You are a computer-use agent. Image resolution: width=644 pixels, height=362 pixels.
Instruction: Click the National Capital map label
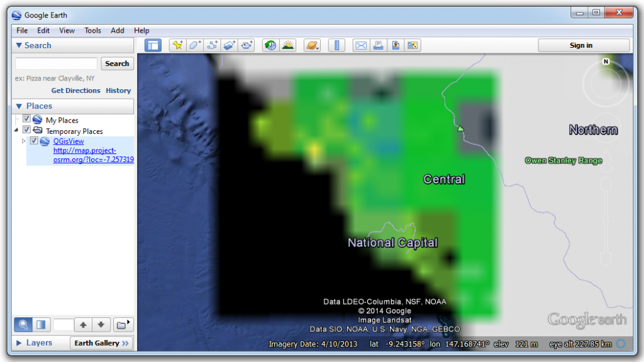pos(392,243)
